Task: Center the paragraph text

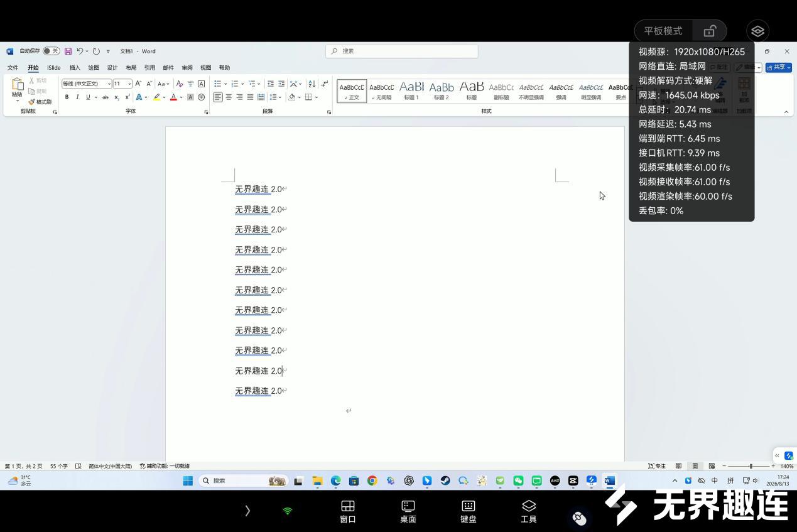Action: [x=229, y=97]
